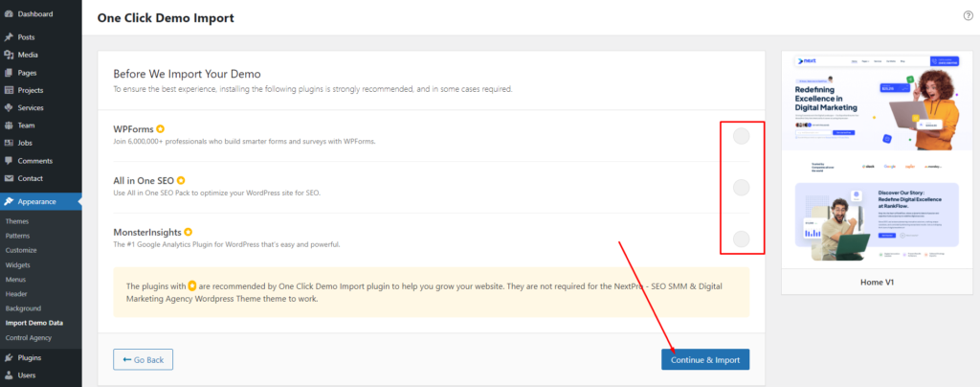Click the WPForms plugin name
The height and width of the screenshot is (387, 980).
[x=134, y=129]
